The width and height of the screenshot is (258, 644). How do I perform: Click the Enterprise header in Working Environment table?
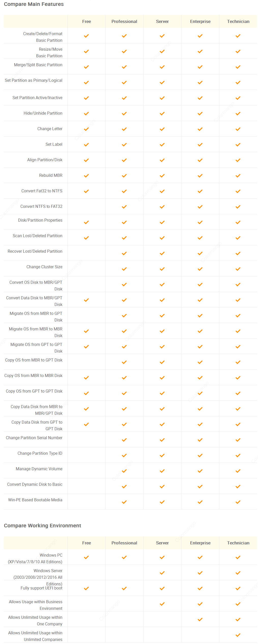[200, 543]
